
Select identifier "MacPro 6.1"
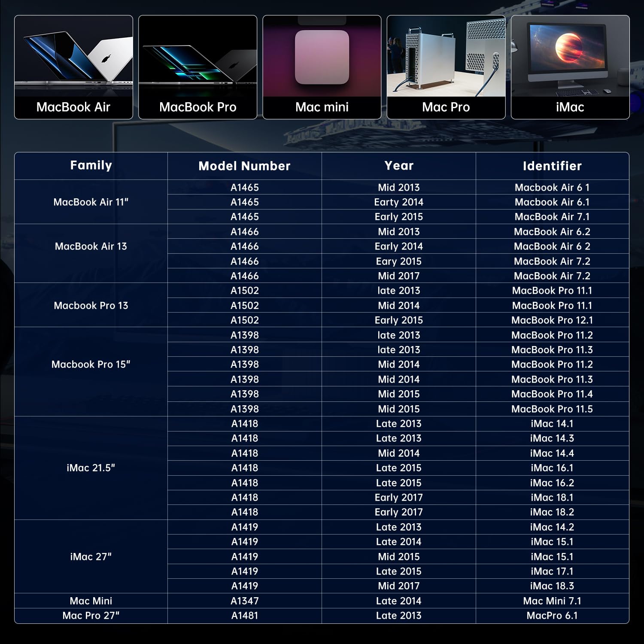coord(552,616)
